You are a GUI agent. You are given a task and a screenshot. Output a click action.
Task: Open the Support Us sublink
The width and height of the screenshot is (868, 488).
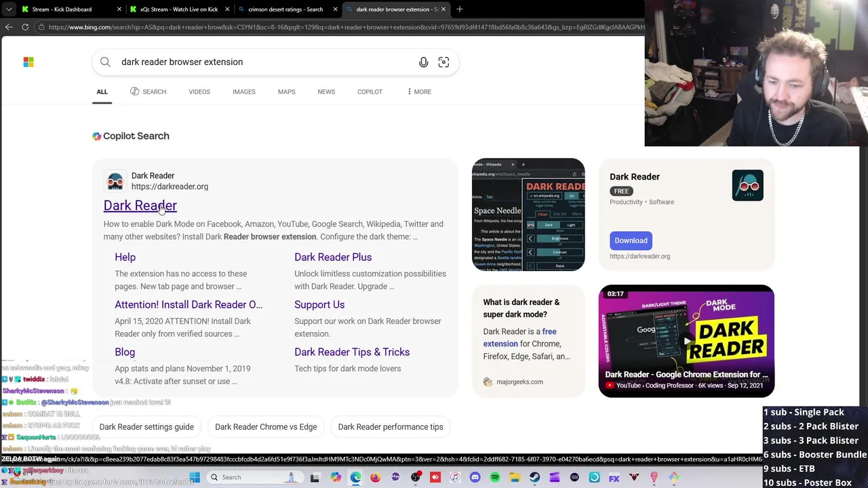click(319, 304)
